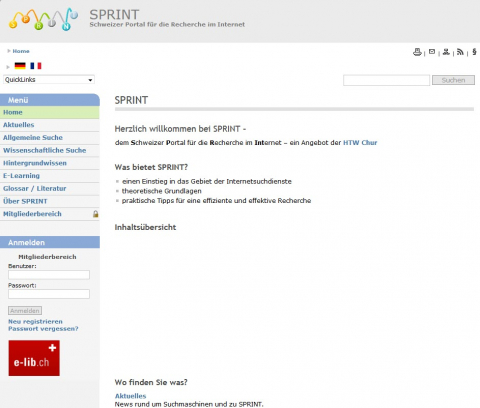Viewport: 480px width, 408px height.
Task: Click 'einen Einstieg in das Gebiet' bullet
Action: pyautogui.click(x=207, y=181)
